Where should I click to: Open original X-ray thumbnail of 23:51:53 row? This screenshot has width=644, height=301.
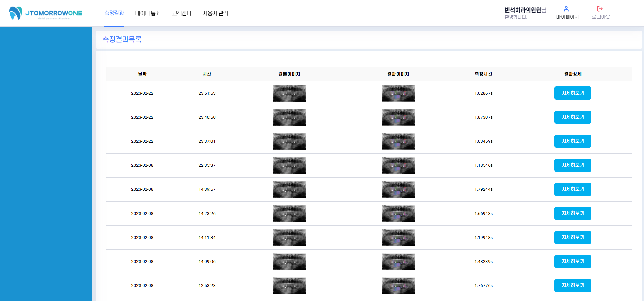click(x=289, y=93)
